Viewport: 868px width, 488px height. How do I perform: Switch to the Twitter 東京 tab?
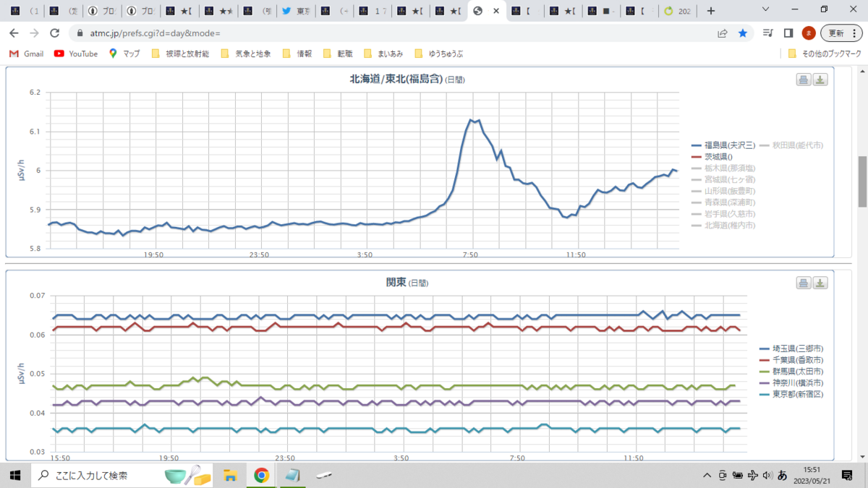295,11
